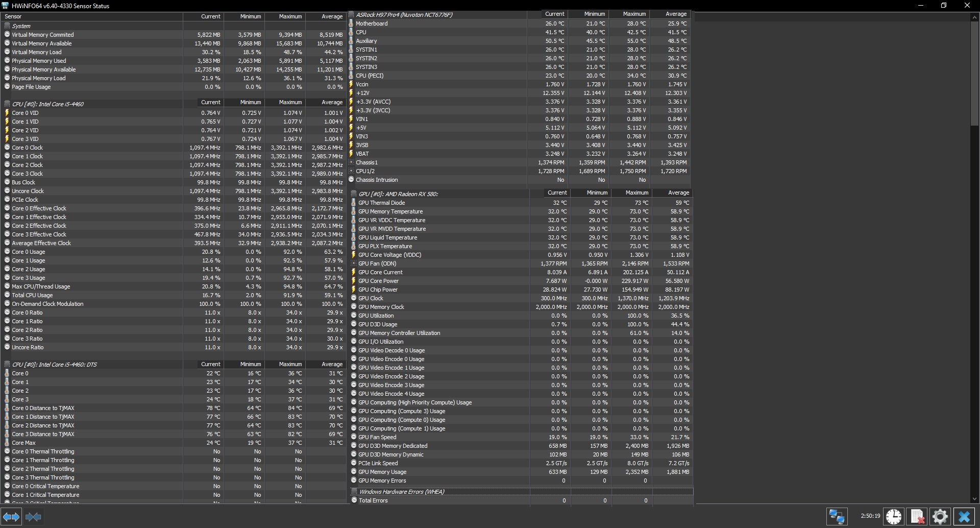Click the fan icon beside GPU Fan (ODN)

[x=354, y=263]
